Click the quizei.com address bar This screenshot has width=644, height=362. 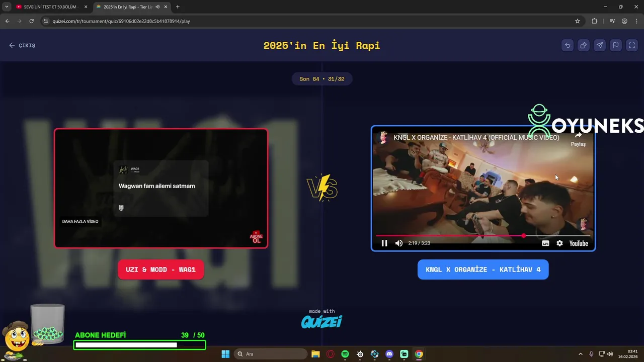tap(312, 21)
